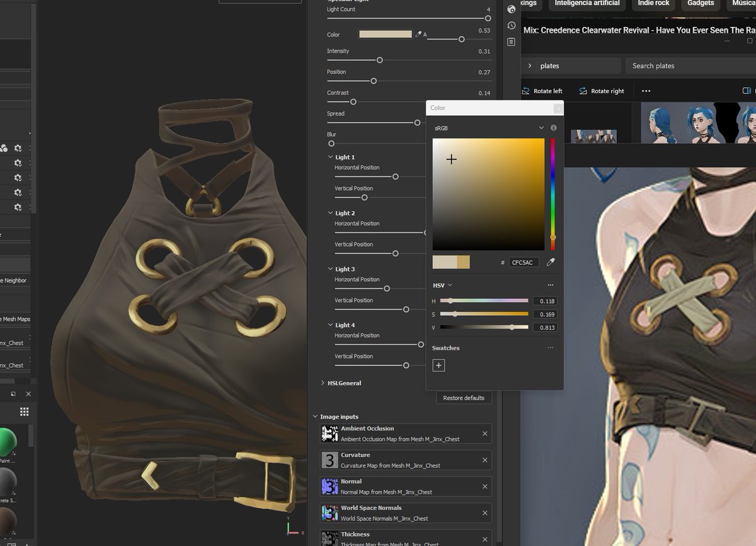Click the Light Count slider handle
The height and width of the screenshot is (546, 756).
pos(488,18)
